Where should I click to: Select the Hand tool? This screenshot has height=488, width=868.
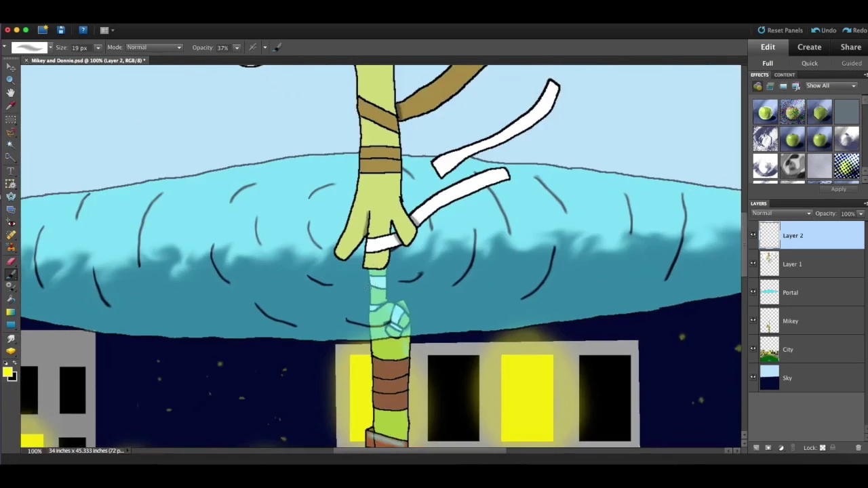coord(11,93)
